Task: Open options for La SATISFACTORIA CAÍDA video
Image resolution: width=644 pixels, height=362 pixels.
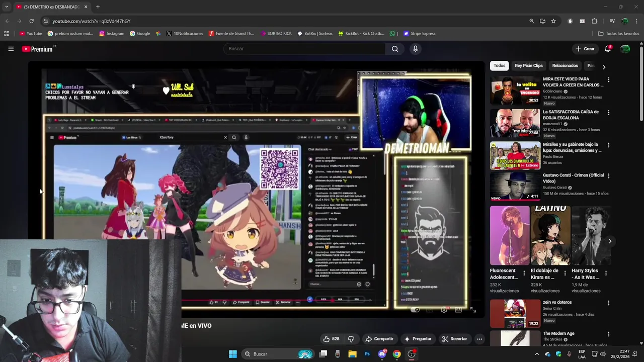Action: click(x=608, y=113)
